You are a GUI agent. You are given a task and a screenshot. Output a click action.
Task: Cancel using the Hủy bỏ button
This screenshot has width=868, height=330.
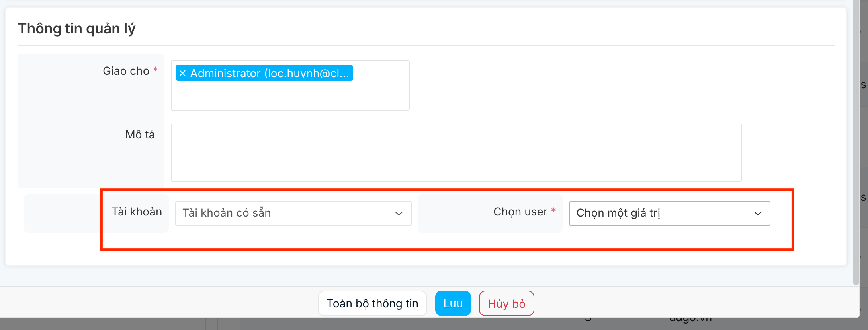tap(506, 303)
